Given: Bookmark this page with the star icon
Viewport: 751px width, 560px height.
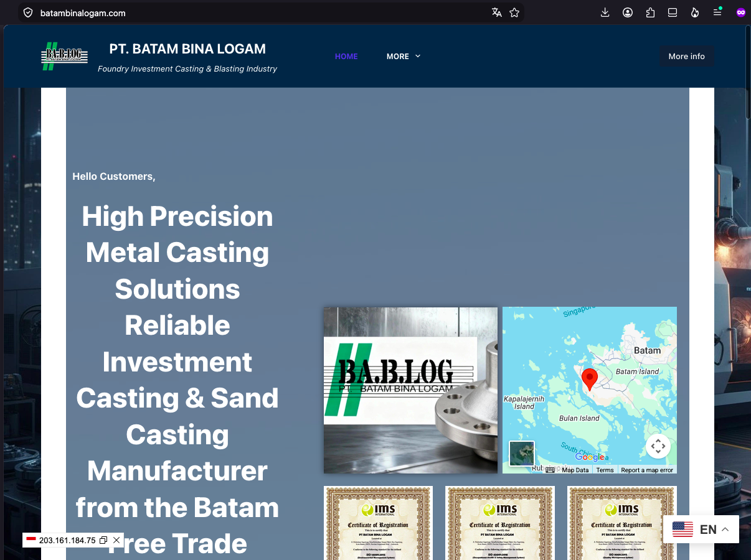Looking at the screenshot, I should pos(514,12).
